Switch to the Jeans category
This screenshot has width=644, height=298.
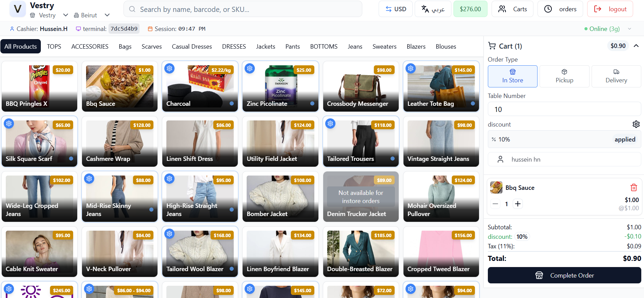(x=355, y=46)
